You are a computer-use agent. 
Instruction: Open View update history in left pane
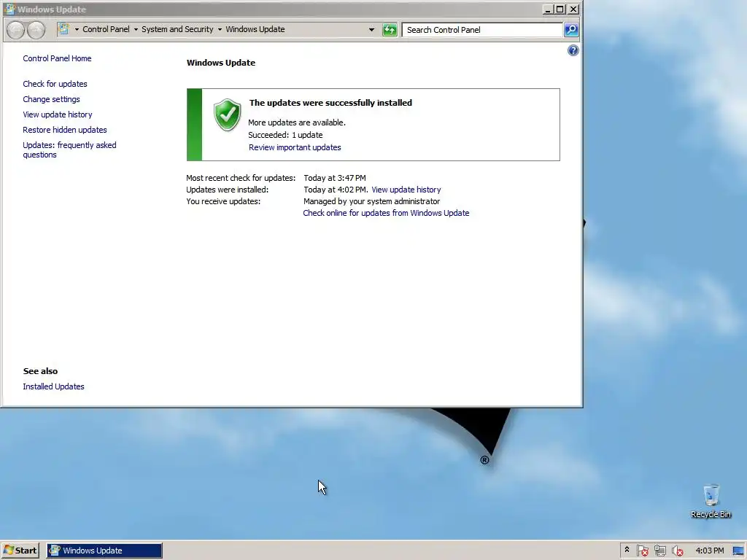coord(58,114)
